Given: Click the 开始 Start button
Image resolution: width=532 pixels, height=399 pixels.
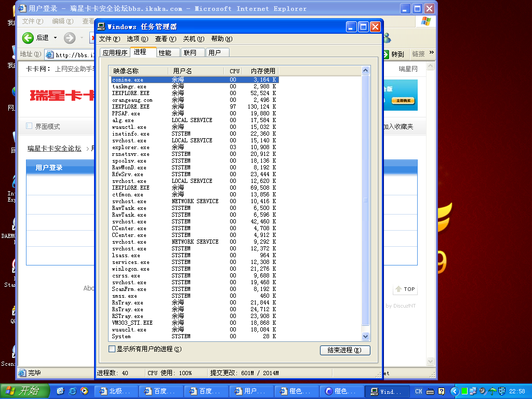Looking at the screenshot, I should [x=25, y=391].
